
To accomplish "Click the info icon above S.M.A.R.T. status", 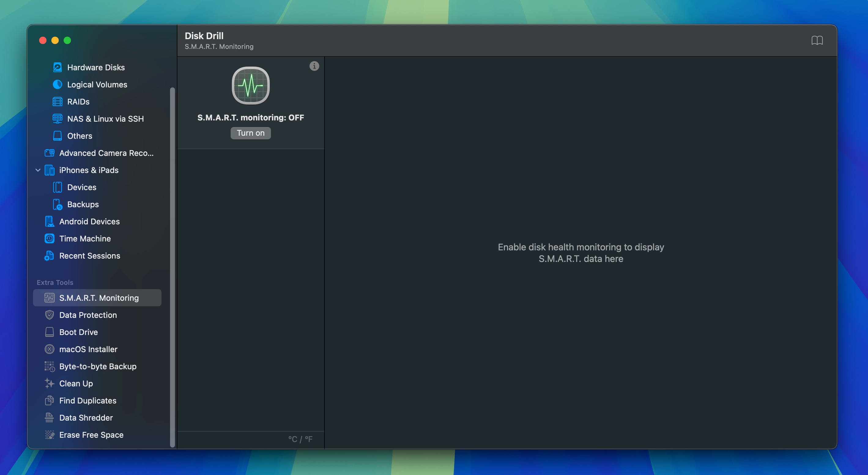I will point(314,66).
